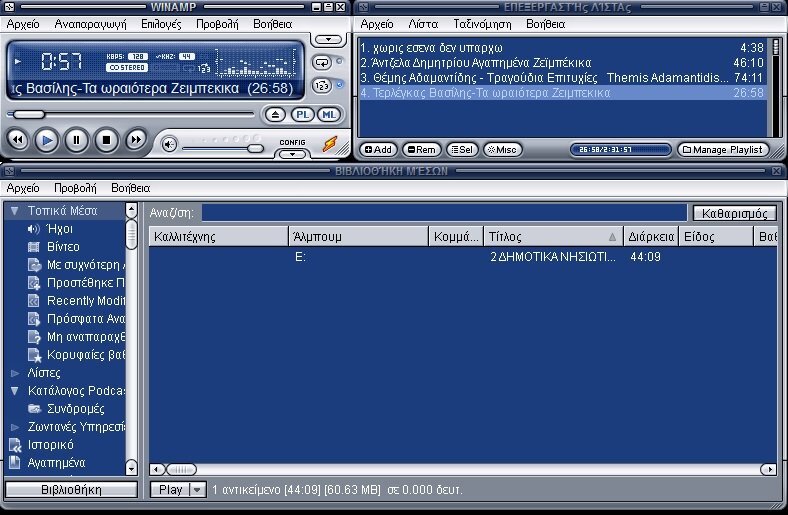Sort by the Τίτλος column header
Viewport: 788px width, 515px height.
(x=553, y=236)
